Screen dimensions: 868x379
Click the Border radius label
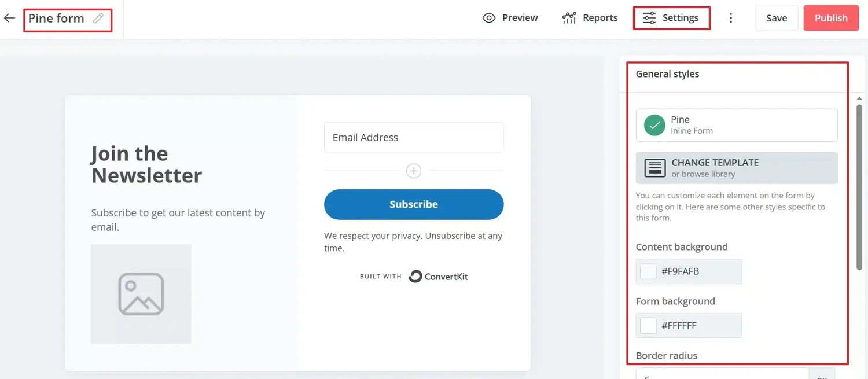click(667, 356)
